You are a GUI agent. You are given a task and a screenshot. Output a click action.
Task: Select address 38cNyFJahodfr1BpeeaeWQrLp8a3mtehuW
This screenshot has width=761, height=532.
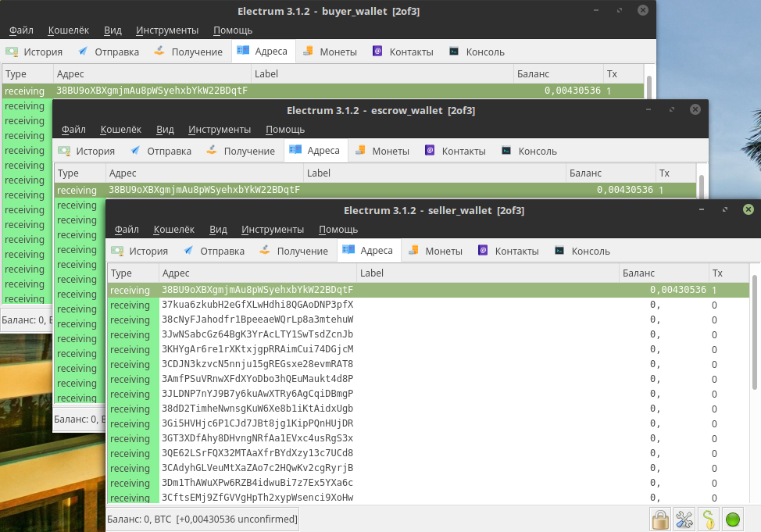pos(428,320)
